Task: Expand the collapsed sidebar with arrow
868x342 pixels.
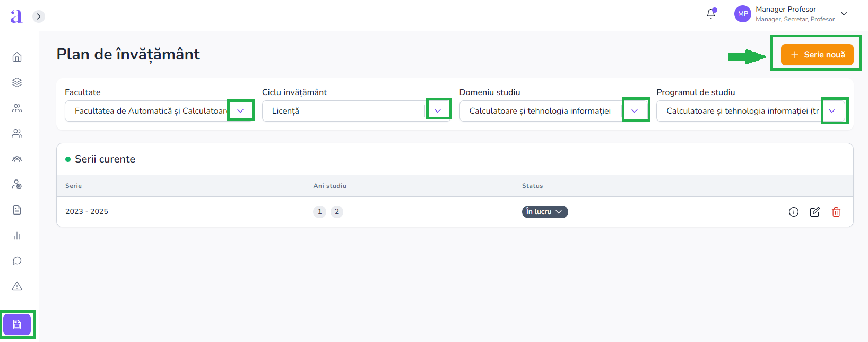Action: (x=38, y=16)
